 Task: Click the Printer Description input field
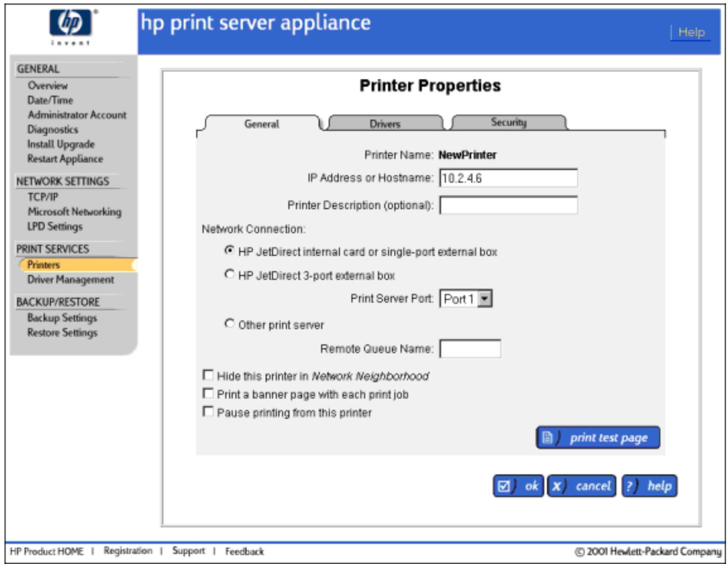508,205
